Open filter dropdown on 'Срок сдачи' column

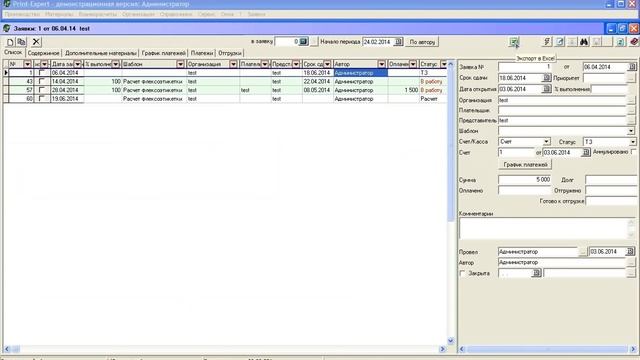pos(327,64)
